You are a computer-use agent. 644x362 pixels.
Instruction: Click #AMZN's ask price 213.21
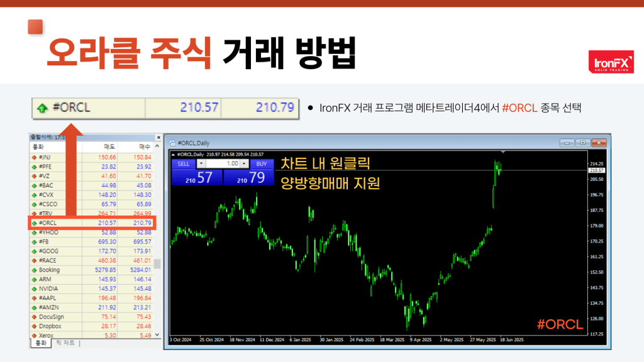[142, 308]
